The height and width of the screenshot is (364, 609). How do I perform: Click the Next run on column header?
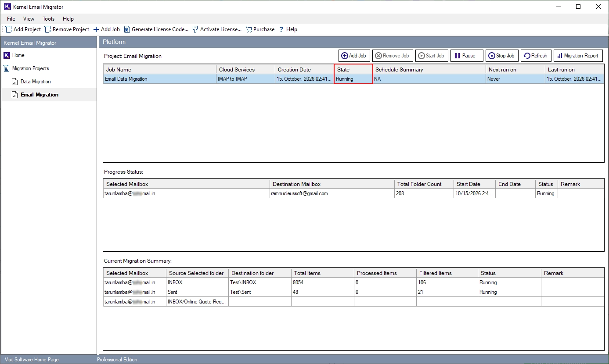(x=515, y=70)
